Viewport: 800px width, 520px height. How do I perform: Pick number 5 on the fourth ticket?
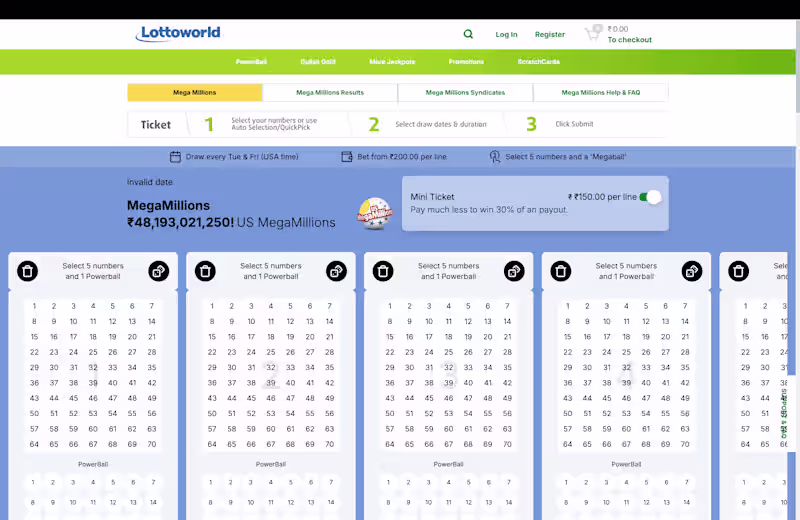[x=646, y=306]
